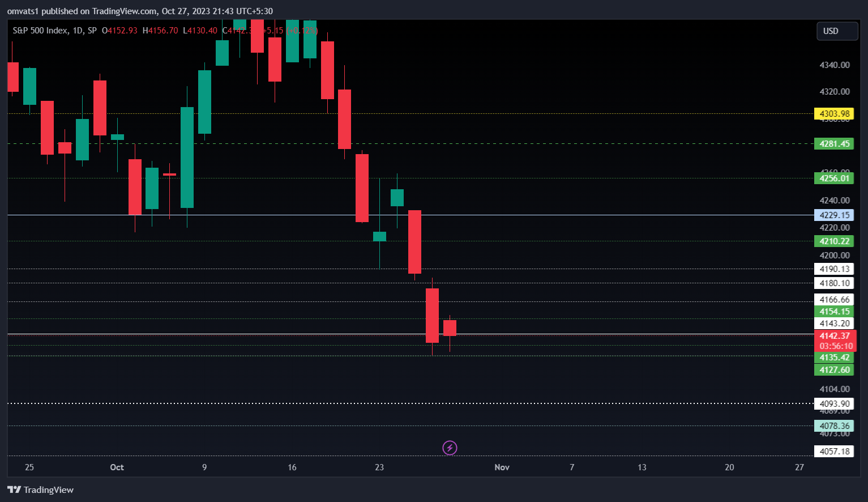868x502 pixels.
Task: Select the white 4093.90 price label
Action: coord(833,404)
